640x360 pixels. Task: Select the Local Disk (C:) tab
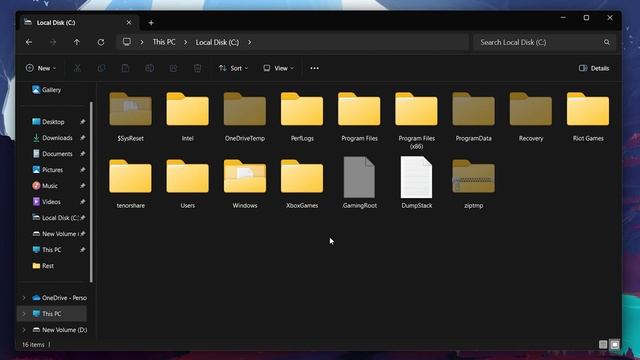tap(78, 22)
